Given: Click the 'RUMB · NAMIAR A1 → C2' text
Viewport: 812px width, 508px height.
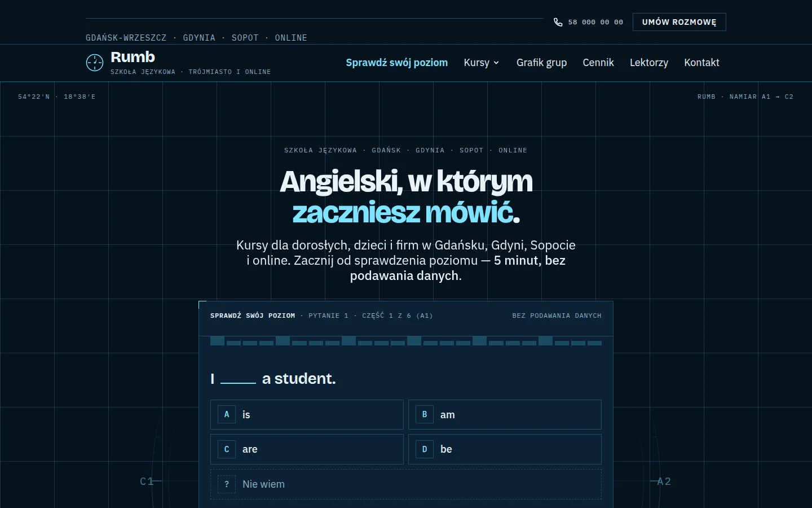Looking at the screenshot, I should point(745,97).
